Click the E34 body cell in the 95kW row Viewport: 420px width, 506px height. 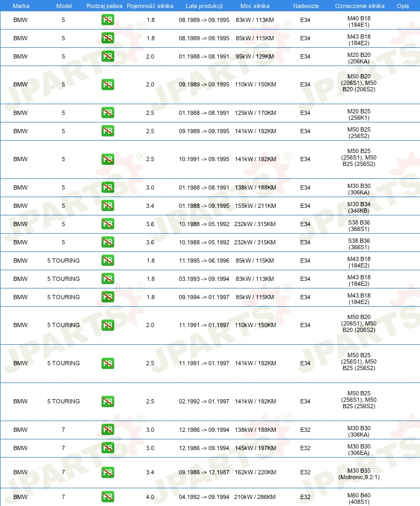click(305, 56)
